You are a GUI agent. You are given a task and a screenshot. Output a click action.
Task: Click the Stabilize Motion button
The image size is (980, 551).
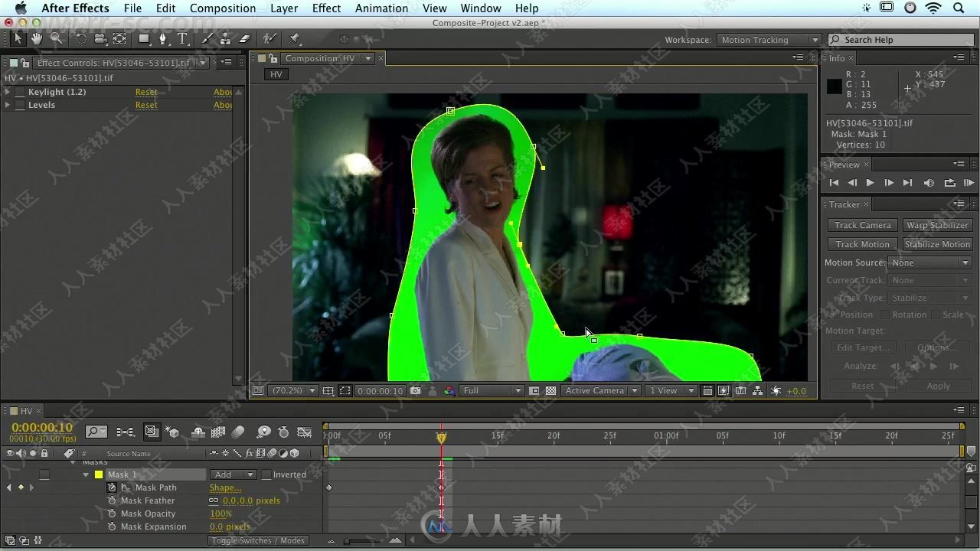pyautogui.click(x=937, y=244)
